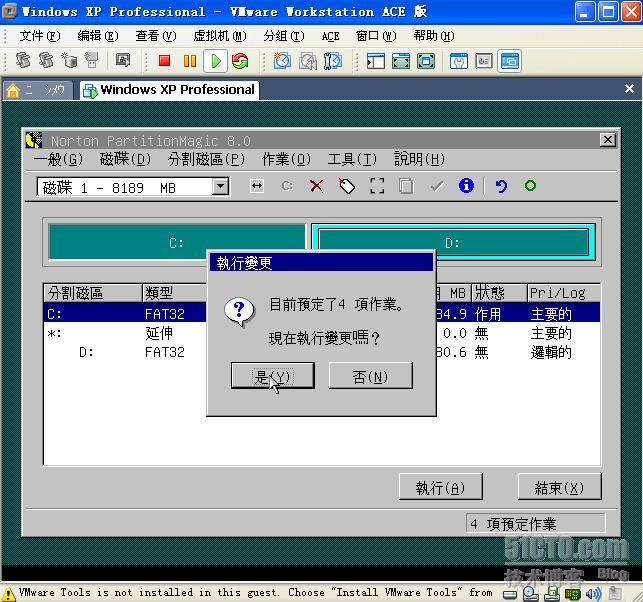Enter full screen mode icon

click(x=426, y=62)
